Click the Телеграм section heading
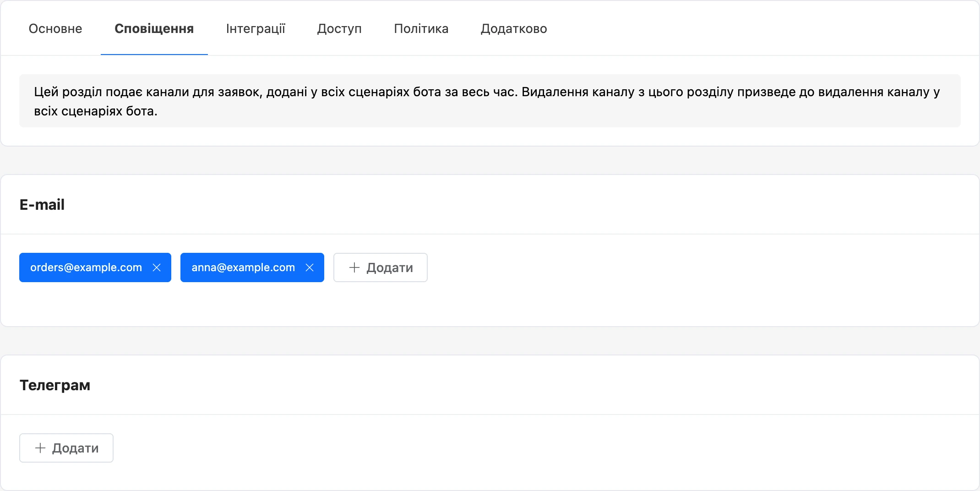Viewport: 980px width, 491px height. (55, 385)
